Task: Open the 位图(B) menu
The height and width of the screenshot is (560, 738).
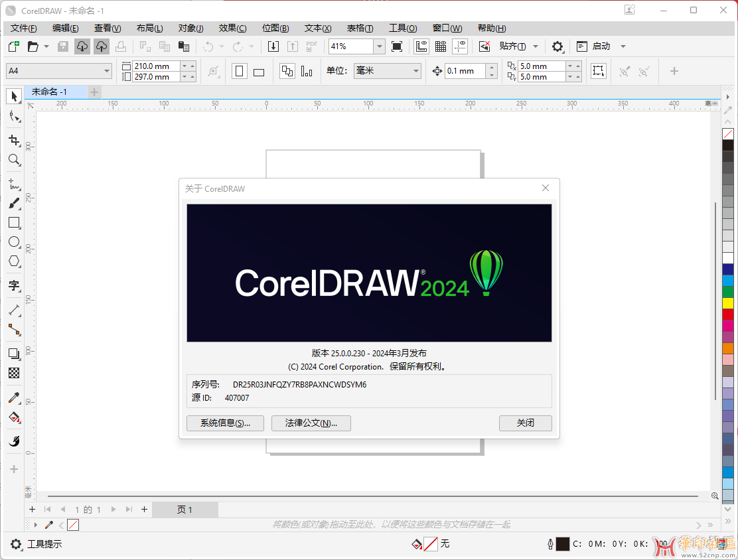Action: [275, 29]
